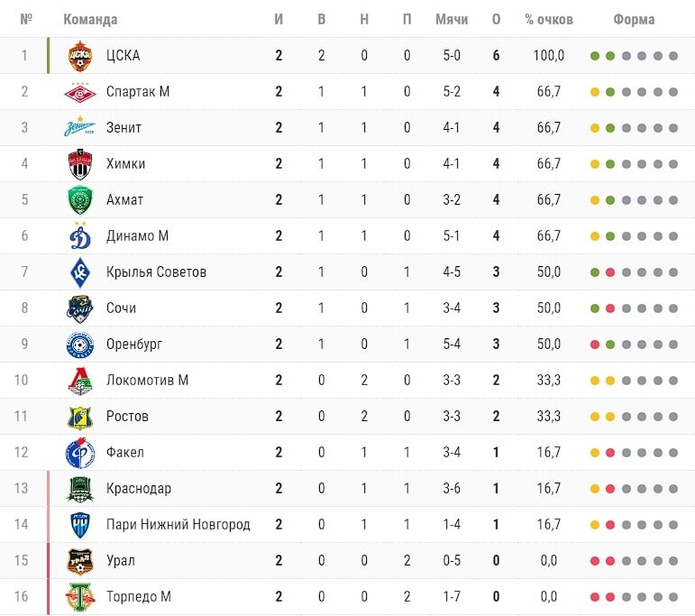Image resolution: width=695 pixels, height=616 pixels.
Task: Click the Краснодар club emblem
Action: (x=80, y=489)
